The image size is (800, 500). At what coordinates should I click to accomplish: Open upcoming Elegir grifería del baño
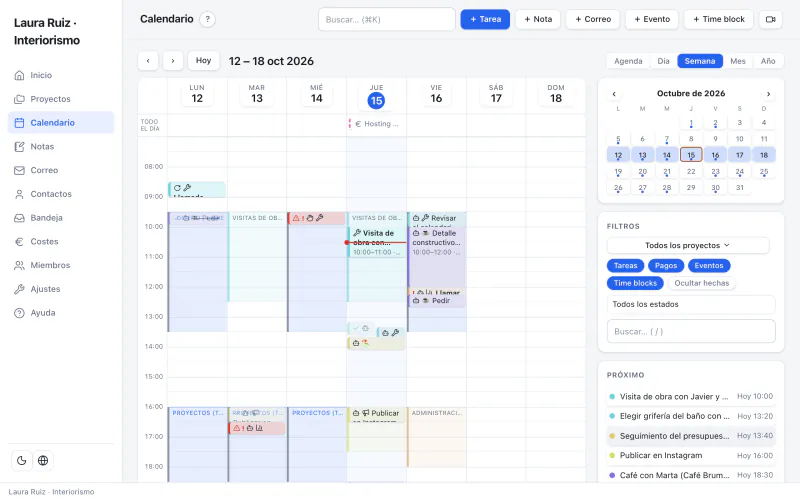pos(691,416)
